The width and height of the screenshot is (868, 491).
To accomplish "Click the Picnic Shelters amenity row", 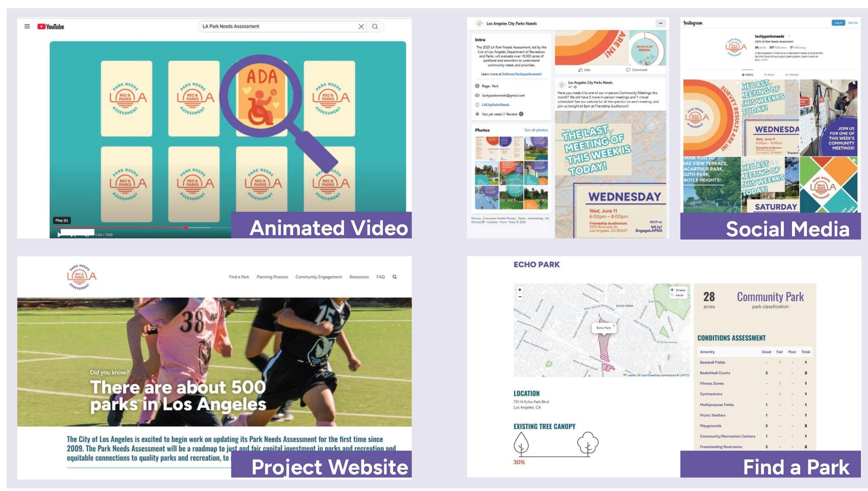I will pos(755,415).
